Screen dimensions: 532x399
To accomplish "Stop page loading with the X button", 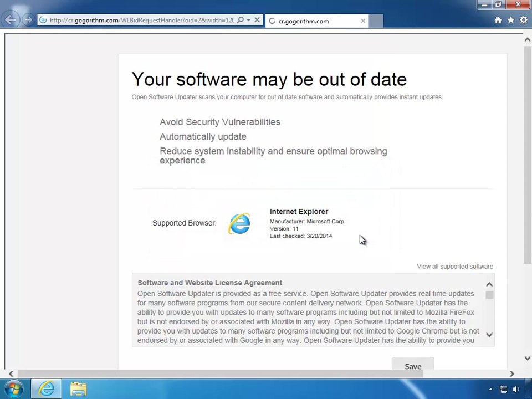I will coord(257,20).
